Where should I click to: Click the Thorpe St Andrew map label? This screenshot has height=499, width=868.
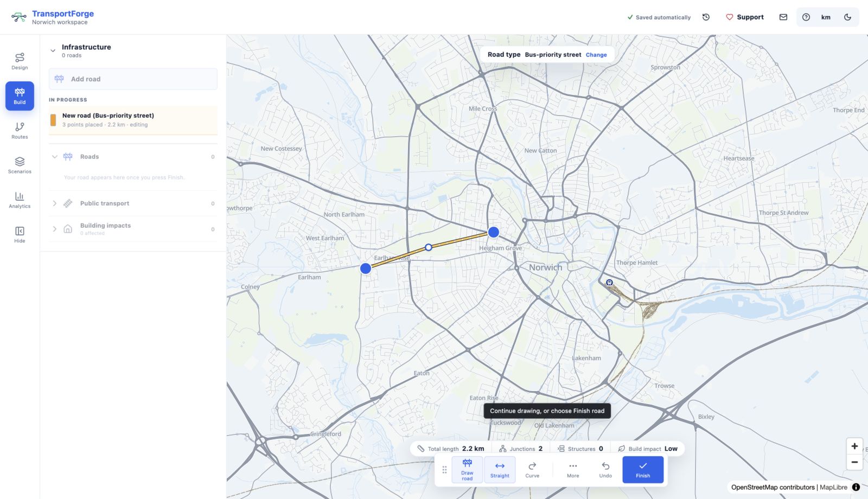pyautogui.click(x=783, y=213)
